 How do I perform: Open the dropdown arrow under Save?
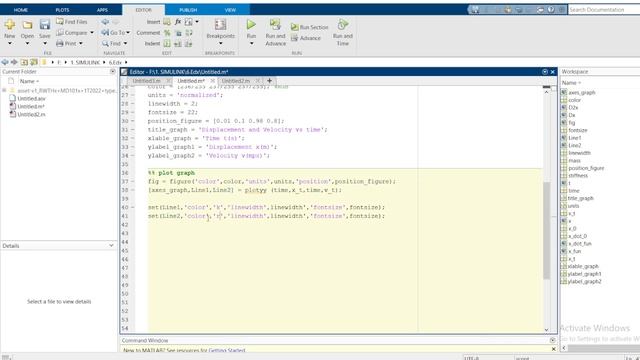coord(45,43)
